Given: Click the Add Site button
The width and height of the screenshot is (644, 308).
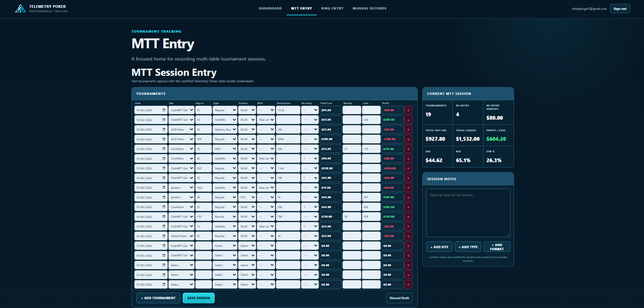Looking at the screenshot, I should [x=439, y=247].
